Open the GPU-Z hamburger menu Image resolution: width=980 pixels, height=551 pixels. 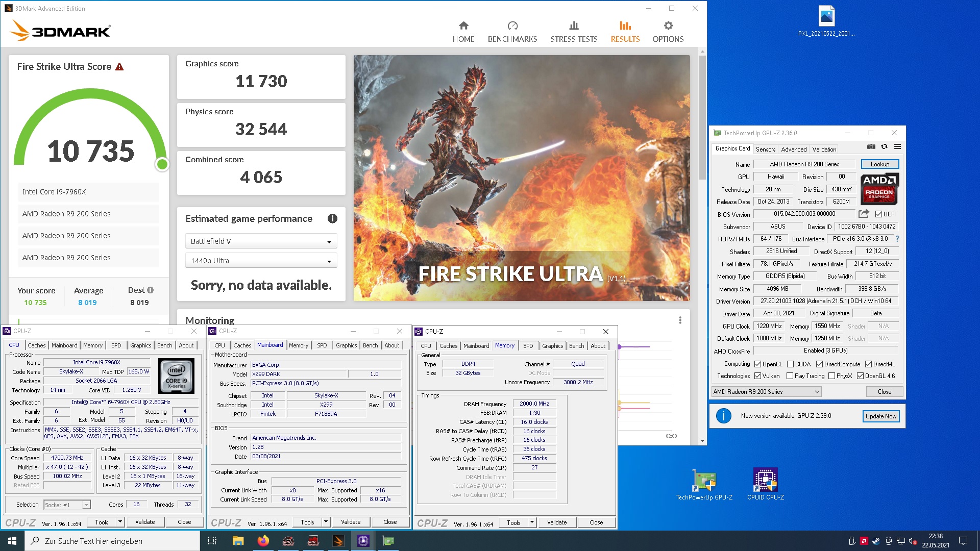pyautogui.click(x=897, y=146)
